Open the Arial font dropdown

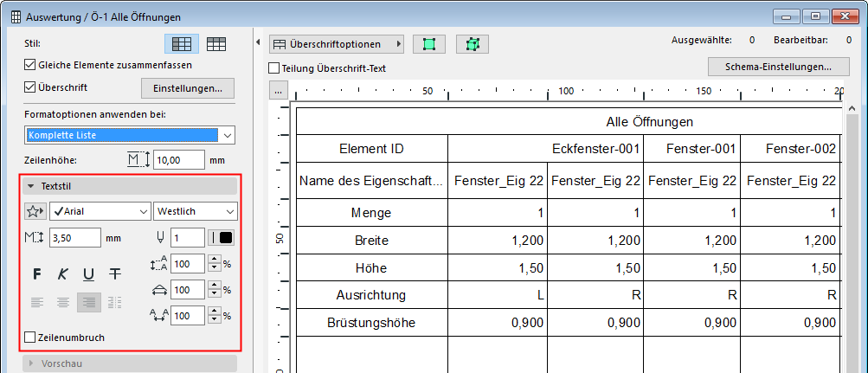coord(100,211)
